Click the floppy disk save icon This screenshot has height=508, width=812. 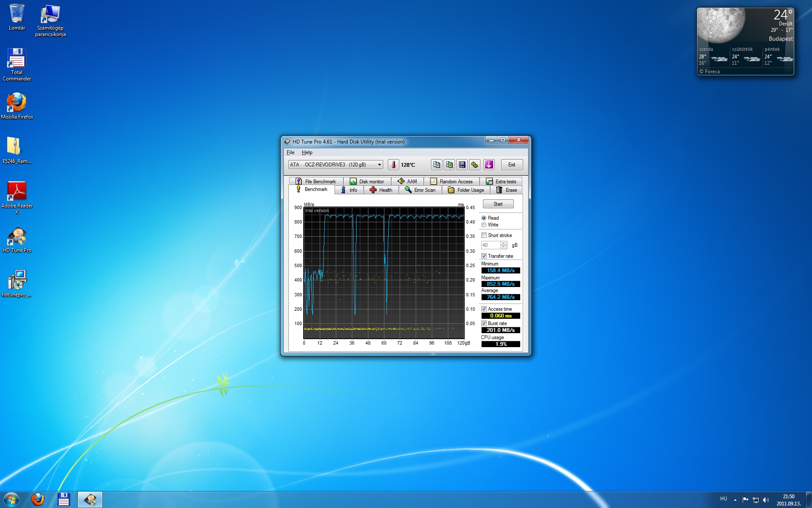click(x=462, y=165)
